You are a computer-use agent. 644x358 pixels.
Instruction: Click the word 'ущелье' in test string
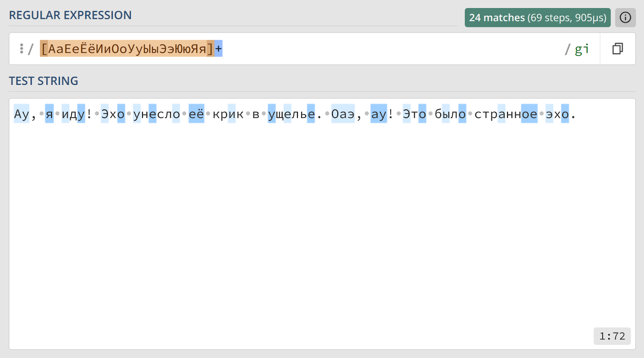coord(291,114)
